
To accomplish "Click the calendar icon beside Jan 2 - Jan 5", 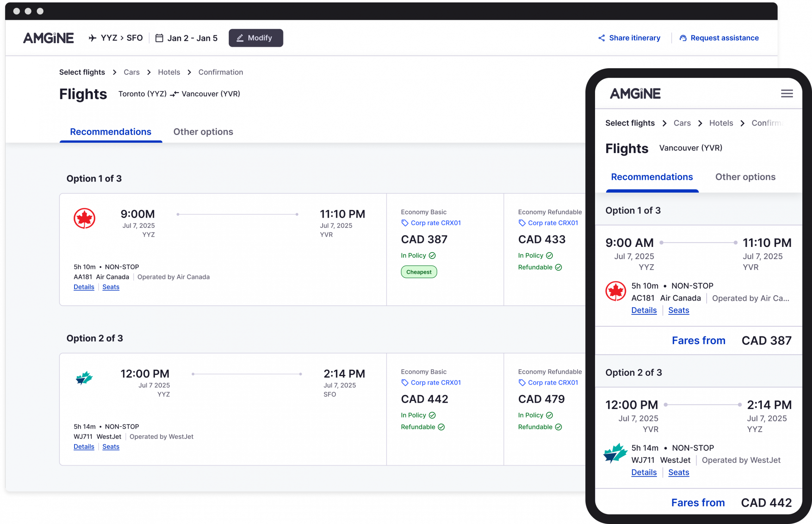I will coord(159,38).
